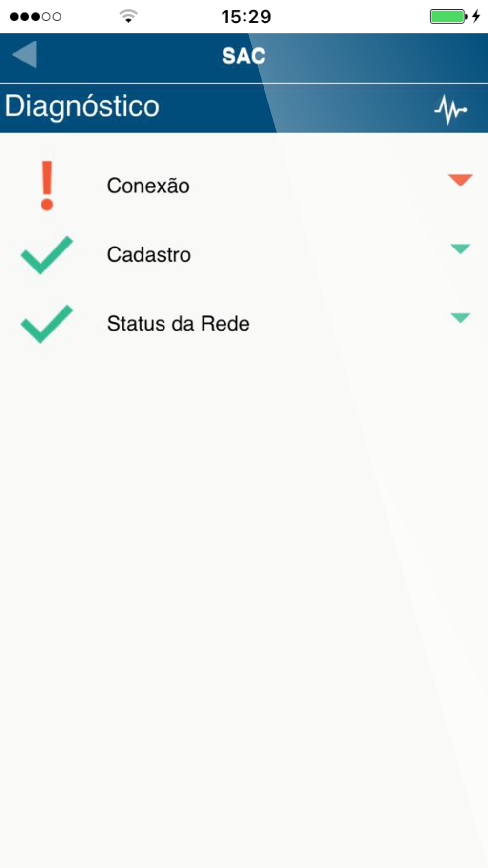Expand the Cadastro section green arrow

click(460, 249)
